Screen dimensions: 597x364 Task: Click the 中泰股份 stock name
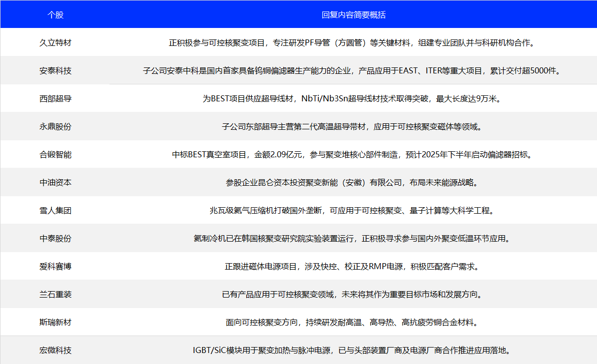pyautogui.click(x=55, y=238)
